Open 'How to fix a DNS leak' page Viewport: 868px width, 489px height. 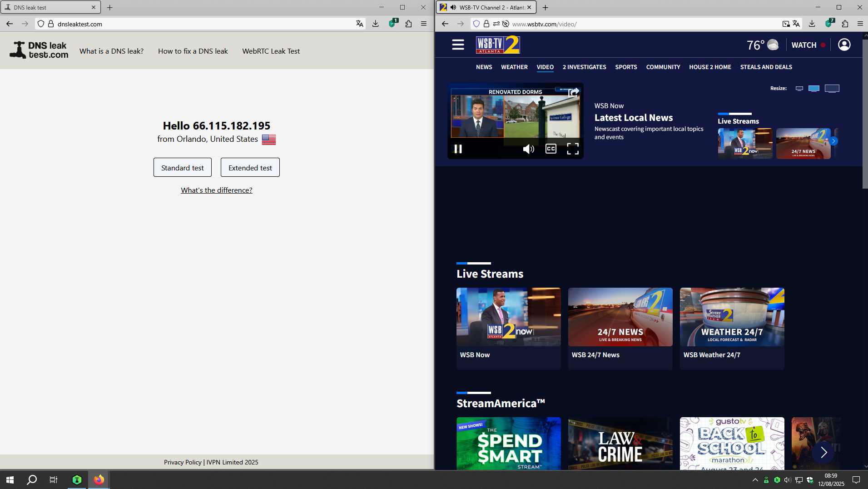(193, 51)
